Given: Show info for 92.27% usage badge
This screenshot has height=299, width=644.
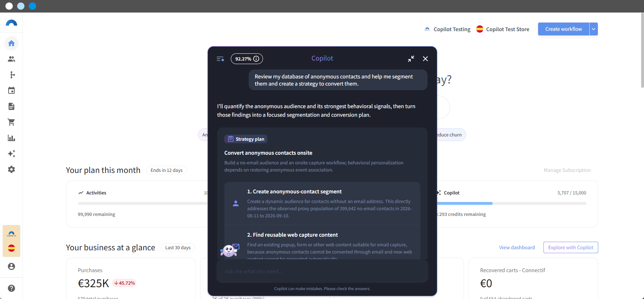Looking at the screenshot, I should 256,59.
